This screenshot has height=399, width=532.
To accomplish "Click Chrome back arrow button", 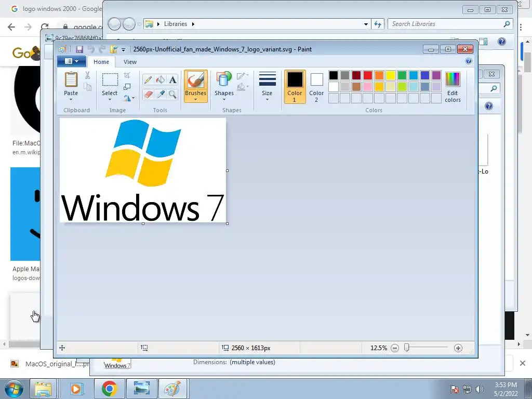I will click(x=11, y=27).
